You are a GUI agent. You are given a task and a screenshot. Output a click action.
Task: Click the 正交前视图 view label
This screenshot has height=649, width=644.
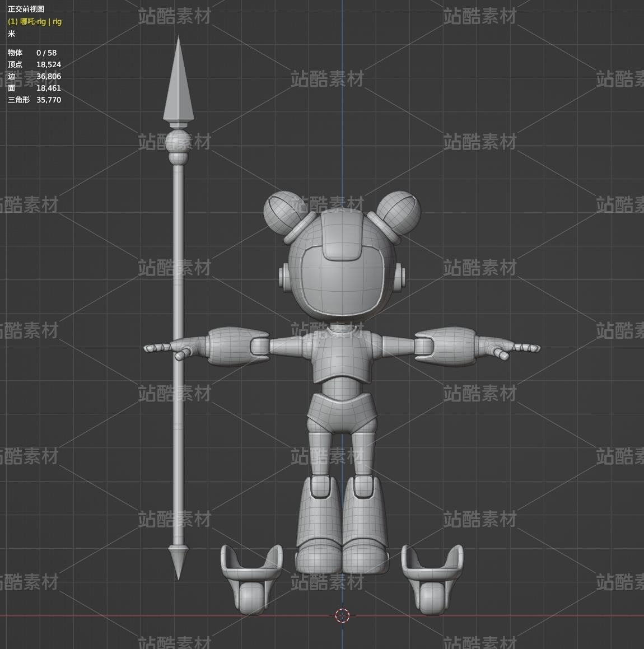click(26, 9)
